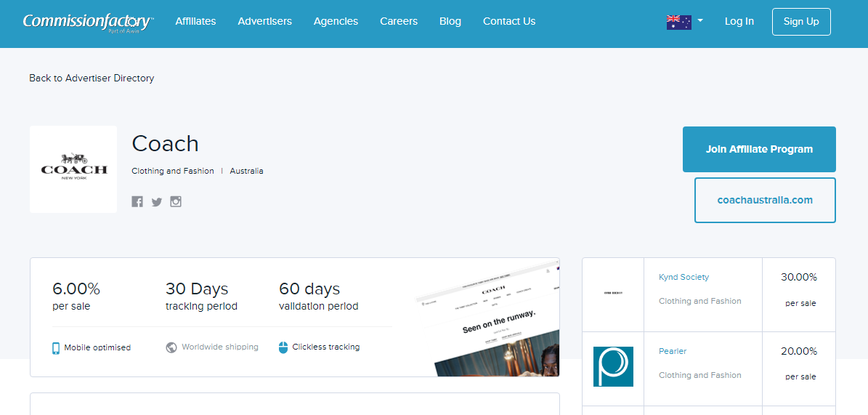Viewport: 868px width, 415px height.
Task: Click Kynd Society's 30.00% commission rate
Action: point(799,277)
